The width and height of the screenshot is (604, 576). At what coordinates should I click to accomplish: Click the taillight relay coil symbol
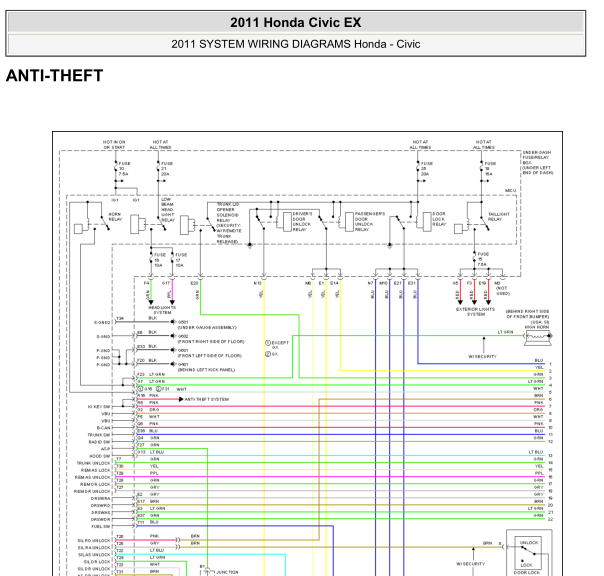(x=458, y=229)
